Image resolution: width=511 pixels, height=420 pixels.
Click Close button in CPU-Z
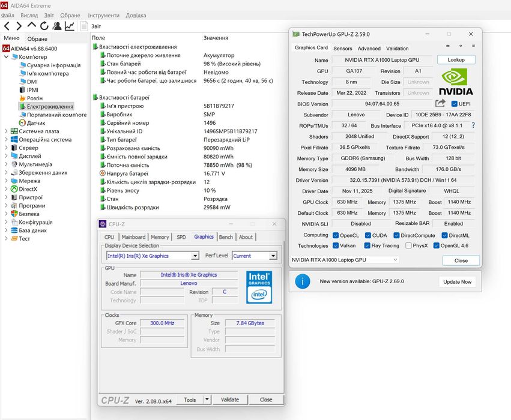(x=266, y=400)
